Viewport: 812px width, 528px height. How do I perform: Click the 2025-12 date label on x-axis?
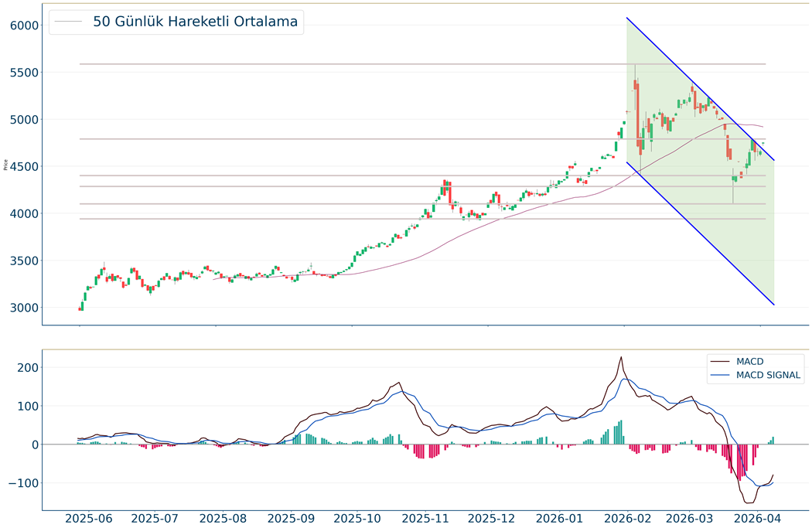coord(492,518)
